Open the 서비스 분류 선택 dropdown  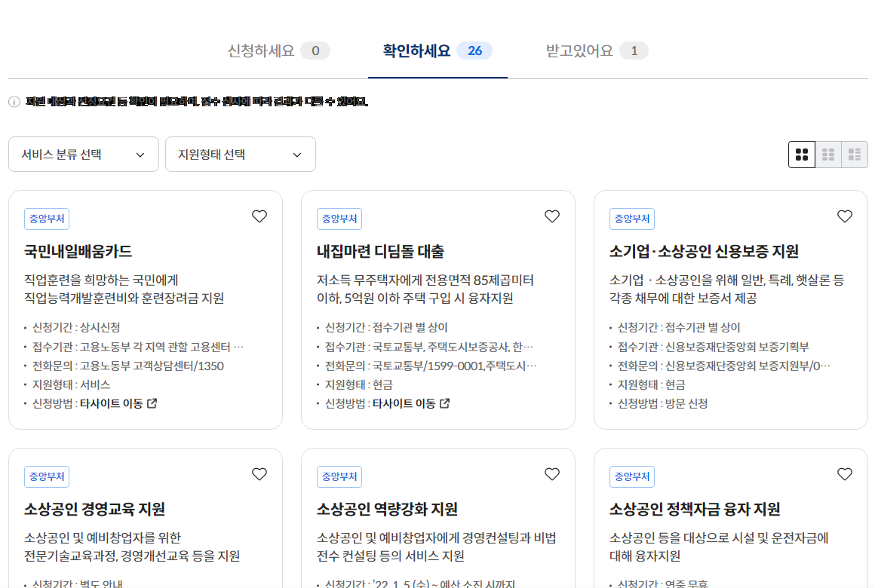[83, 154]
